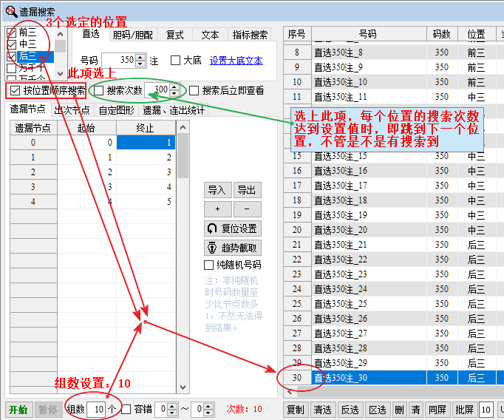Click the 复位设置 reset button
504x420 pixels.
point(232,228)
